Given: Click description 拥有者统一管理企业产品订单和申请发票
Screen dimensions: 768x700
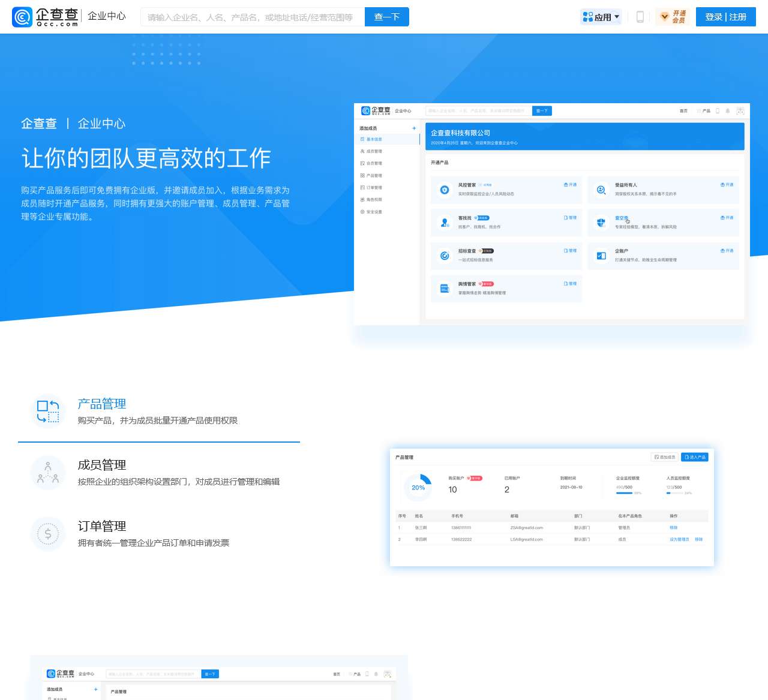Looking at the screenshot, I should (x=154, y=543).
